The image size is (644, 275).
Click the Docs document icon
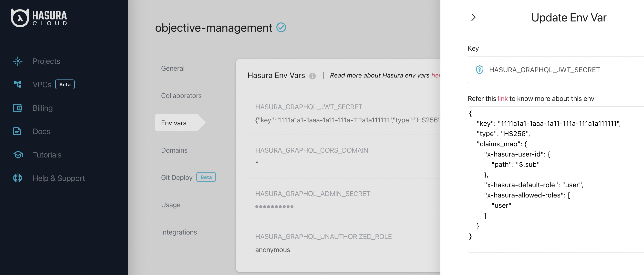pos(17,131)
